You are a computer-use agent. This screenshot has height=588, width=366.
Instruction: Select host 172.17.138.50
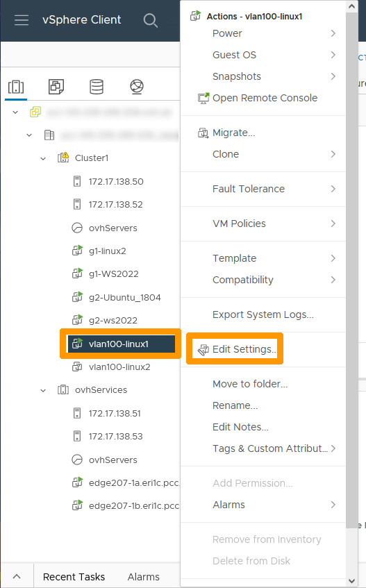[x=116, y=181]
